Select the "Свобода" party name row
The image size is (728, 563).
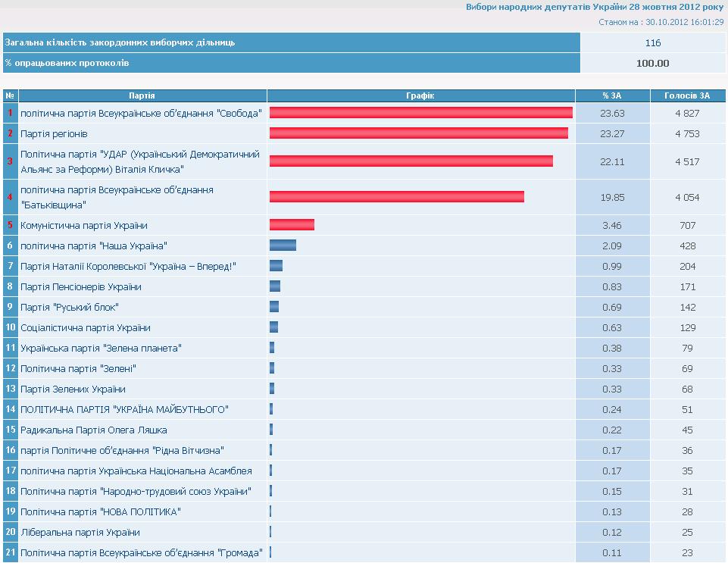(x=141, y=113)
